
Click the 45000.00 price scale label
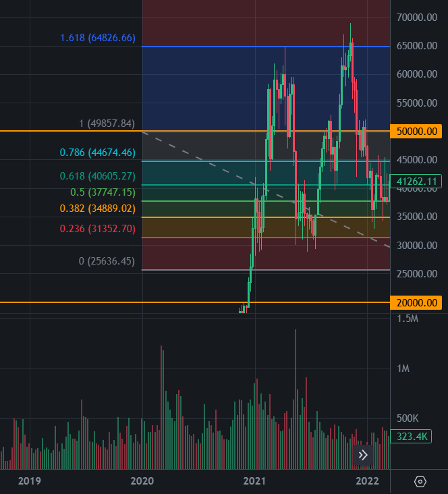coord(417,160)
